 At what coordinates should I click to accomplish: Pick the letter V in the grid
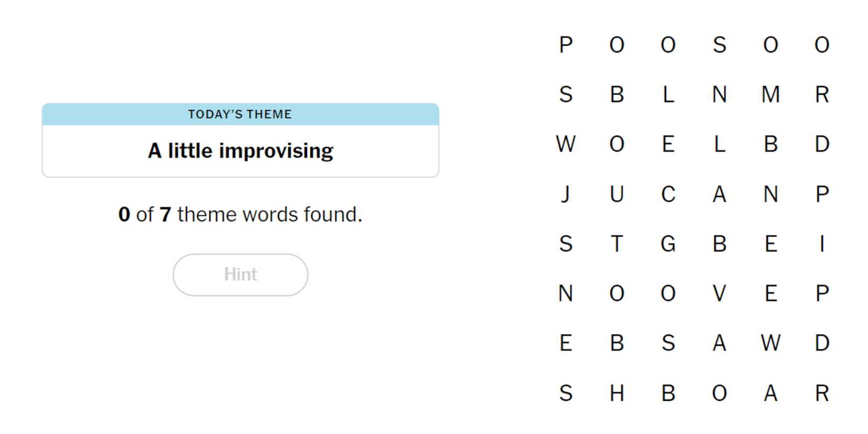[x=719, y=293]
